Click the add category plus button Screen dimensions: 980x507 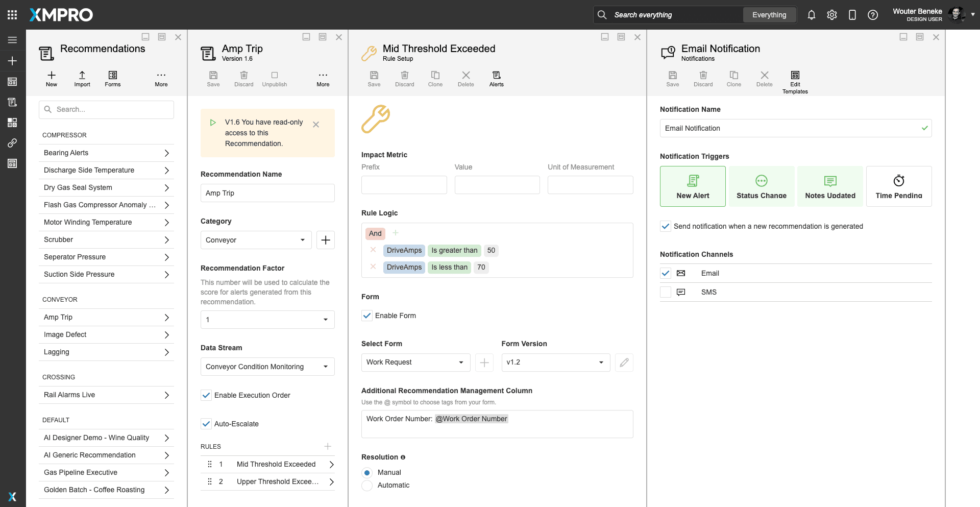[x=326, y=240]
